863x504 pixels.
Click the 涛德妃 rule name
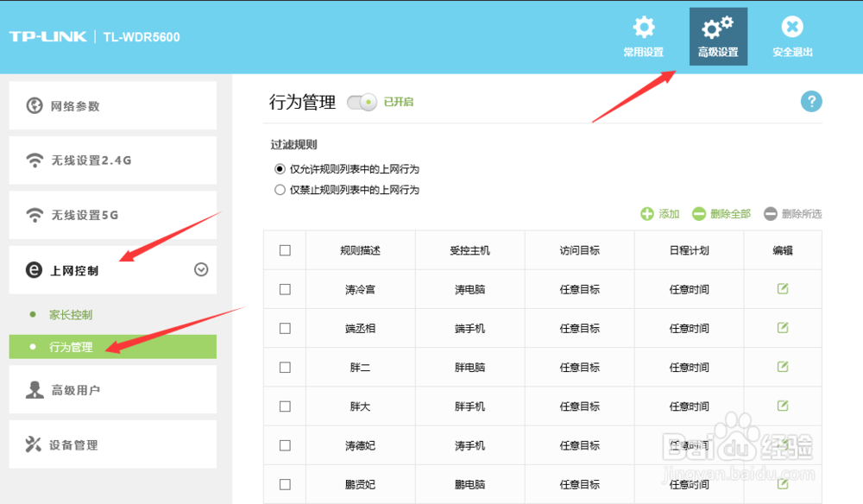click(x=360, y=445)
